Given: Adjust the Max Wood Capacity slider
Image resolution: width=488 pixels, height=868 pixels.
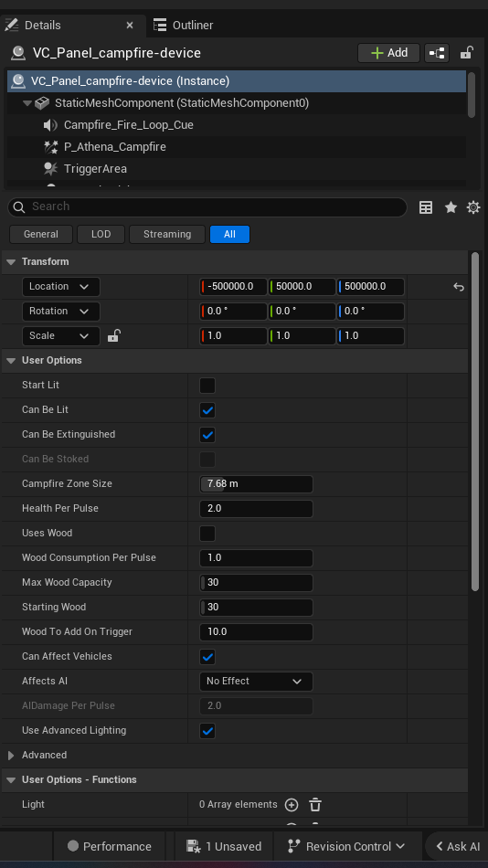Looking at the screenshot, I should point(256,582).
